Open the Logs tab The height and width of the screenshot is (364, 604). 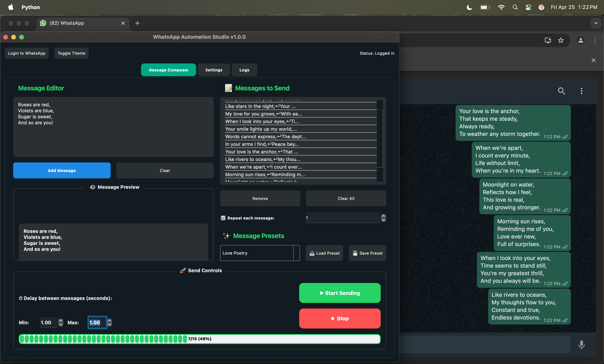click(244, 70)
